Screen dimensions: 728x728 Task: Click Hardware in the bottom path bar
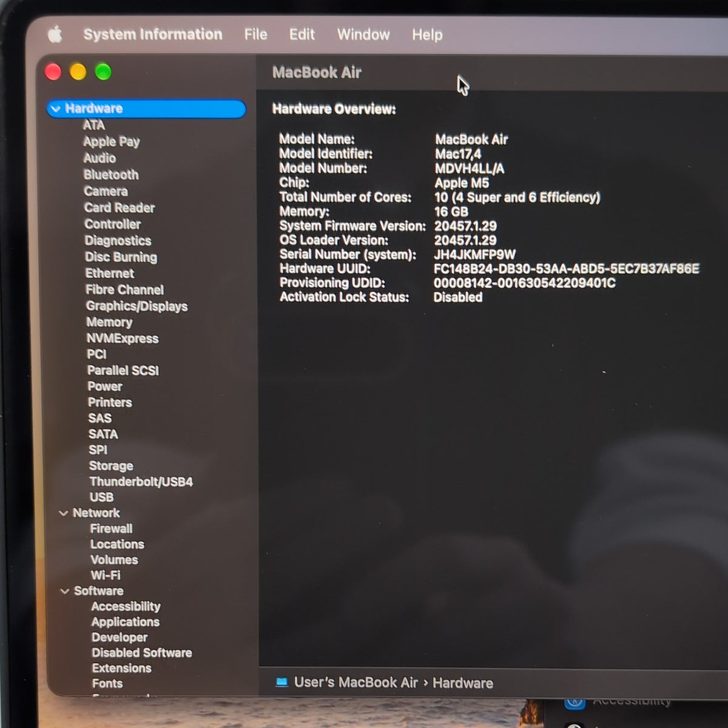click(462, 683)
